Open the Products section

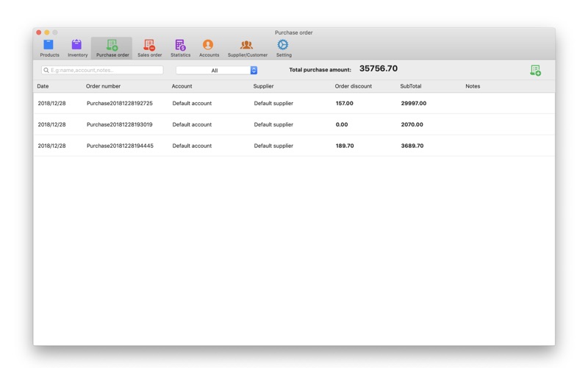pyautogui.click(x=49, y=48)
